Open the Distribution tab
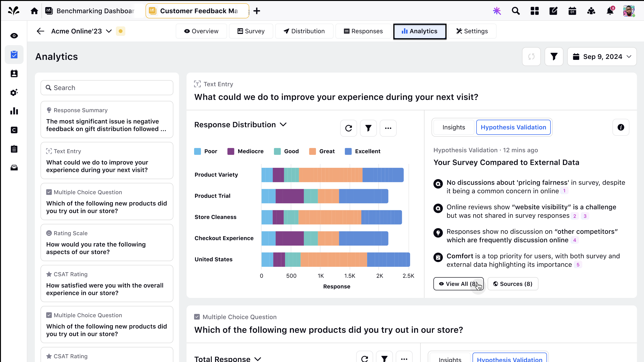Viewport: 644px width, 362px height. tap(304, 31)
